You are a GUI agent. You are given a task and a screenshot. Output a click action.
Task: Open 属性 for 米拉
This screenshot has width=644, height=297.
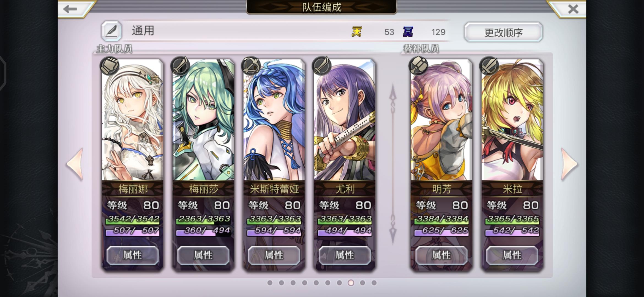pyautogui.click(x=512, y=255)
